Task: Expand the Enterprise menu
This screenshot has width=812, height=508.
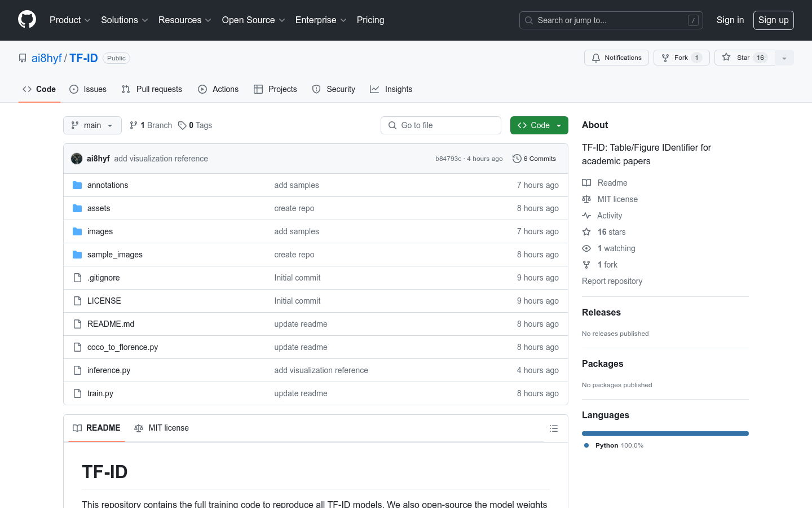Action: pos(321,20)
